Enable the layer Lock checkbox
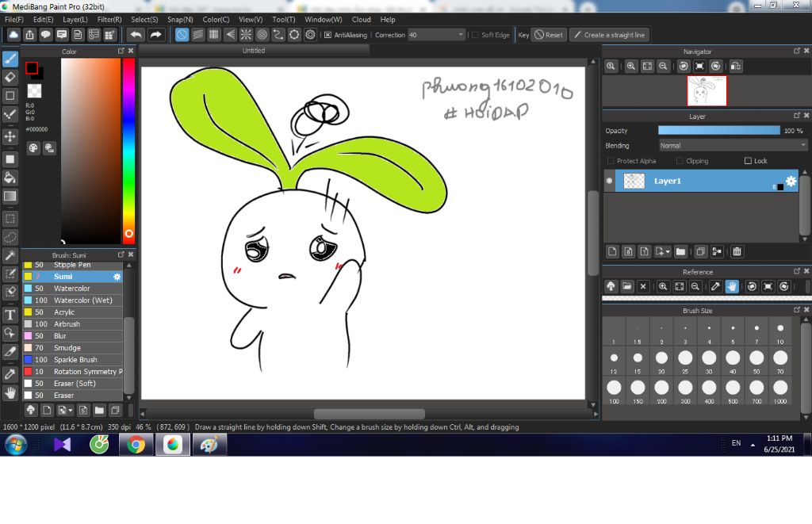 click(x=748, y=161)
